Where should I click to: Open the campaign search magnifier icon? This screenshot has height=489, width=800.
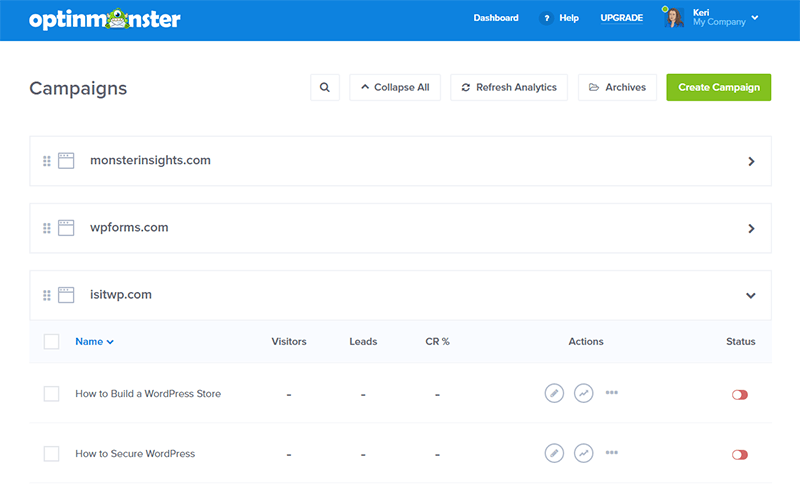tap(324, 87)
